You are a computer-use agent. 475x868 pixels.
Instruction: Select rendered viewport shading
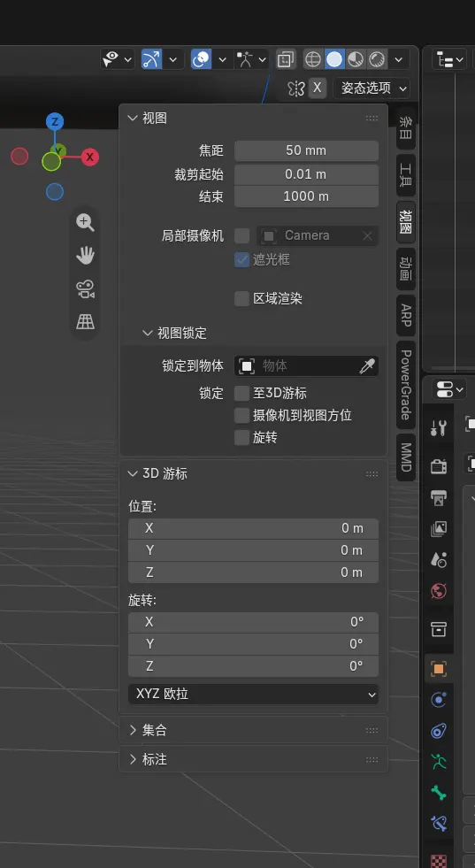click(x=377, y=59)
